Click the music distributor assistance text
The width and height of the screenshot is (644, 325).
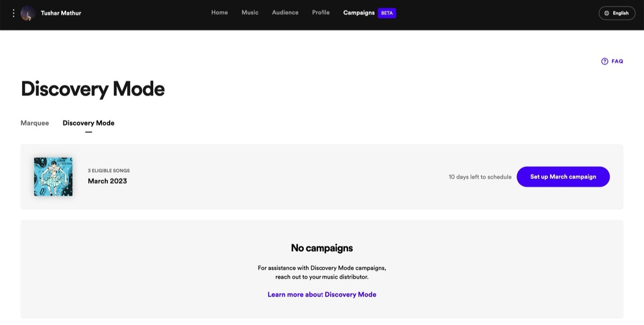pyautogui.click(x=322, y=272)
